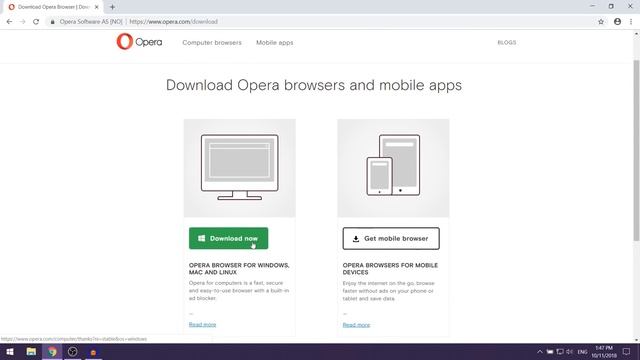Click the phone and tablet illustration
This screenshot has width=640, height=360.
(393, 165)
